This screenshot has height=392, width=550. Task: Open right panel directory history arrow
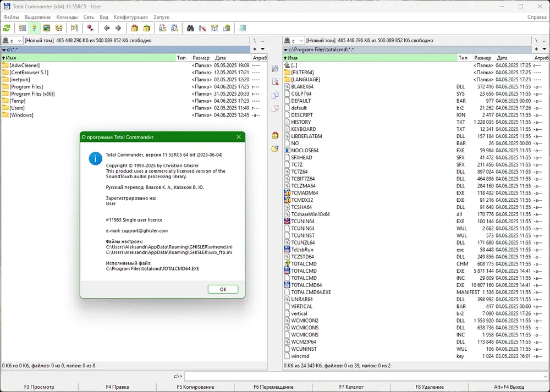point(544,49)
